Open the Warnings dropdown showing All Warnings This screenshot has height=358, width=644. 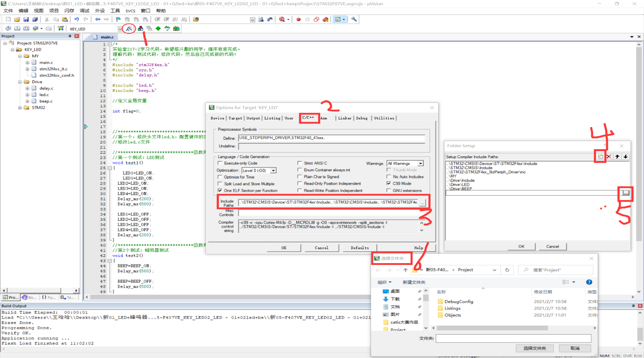coord(419,163)
